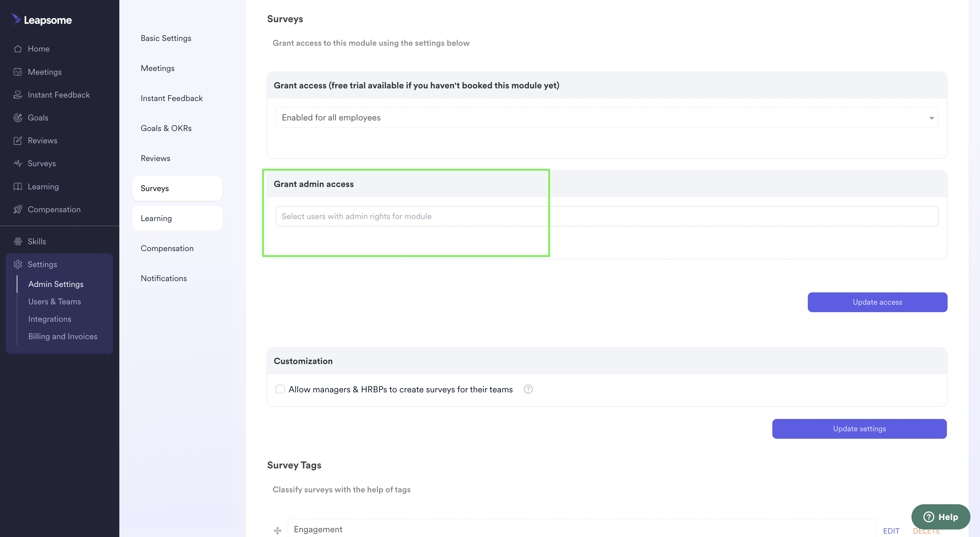Click the Update access button
Screen dimensions: 980x537
877,302
